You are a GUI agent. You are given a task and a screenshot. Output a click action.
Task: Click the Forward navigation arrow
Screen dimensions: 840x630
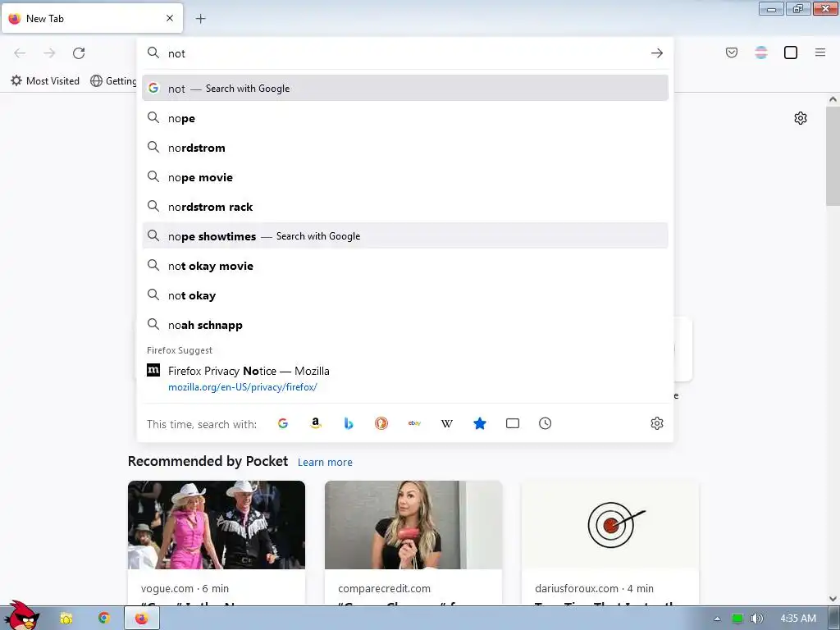point(49,53)
